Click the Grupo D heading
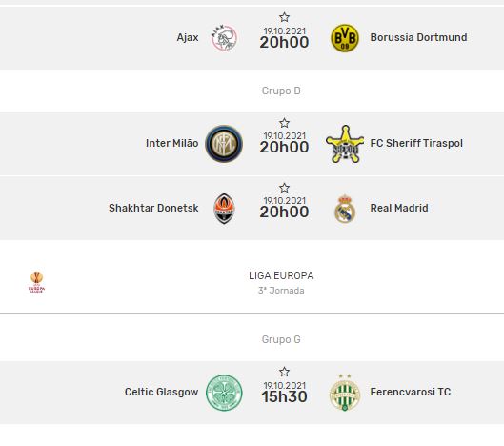The width and height of the screenshot is (504, 446). [281, 91]
